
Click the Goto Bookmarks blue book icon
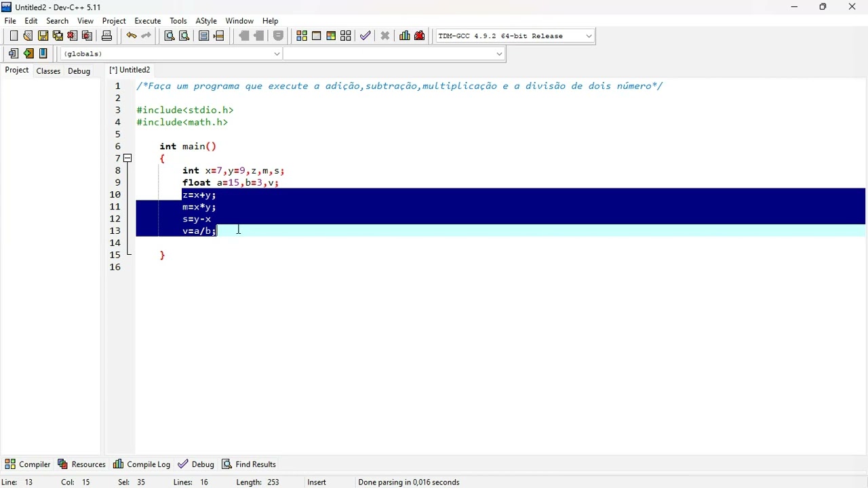[x=43, y=54]
